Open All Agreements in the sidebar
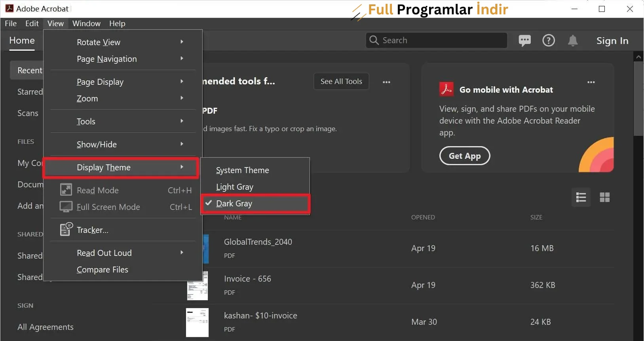 (46, 327)
